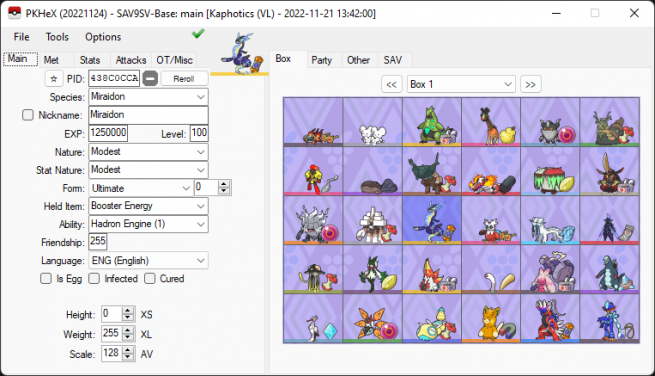Click the gender toggle icon next to PID
Image resolution: width=655 pixels, height=376 pixels.
150,79
